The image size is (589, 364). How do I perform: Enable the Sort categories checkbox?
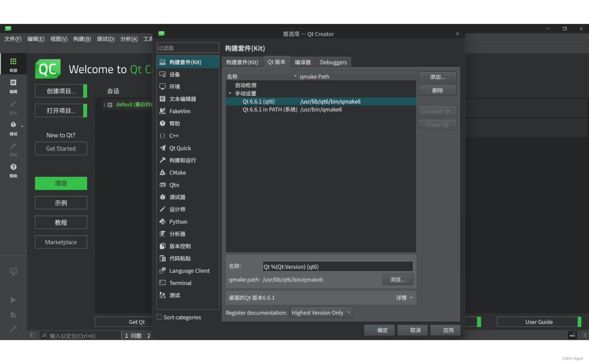tap(159, 317)
